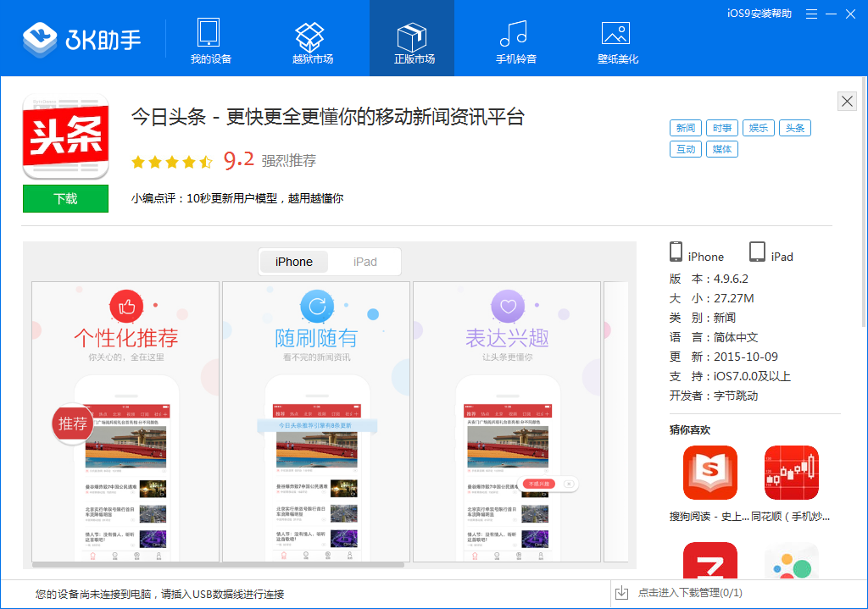Click the star rating row

(171, 162)
